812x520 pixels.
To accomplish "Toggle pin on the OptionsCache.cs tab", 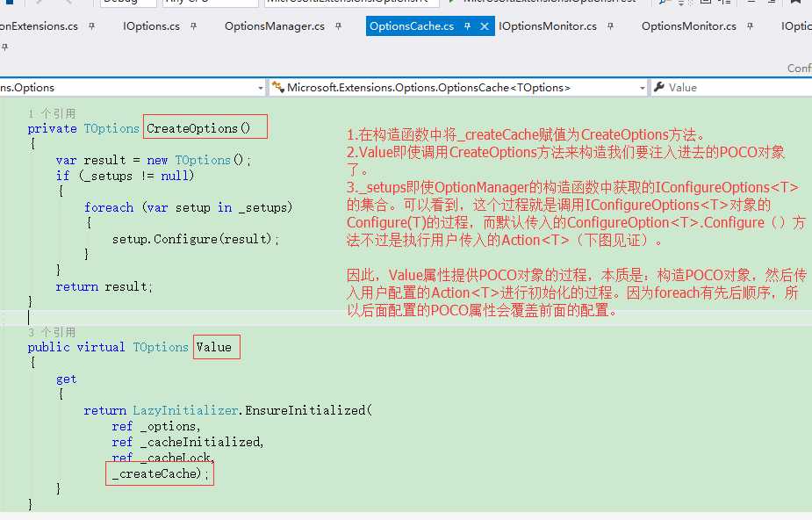I will pos(468,25).
